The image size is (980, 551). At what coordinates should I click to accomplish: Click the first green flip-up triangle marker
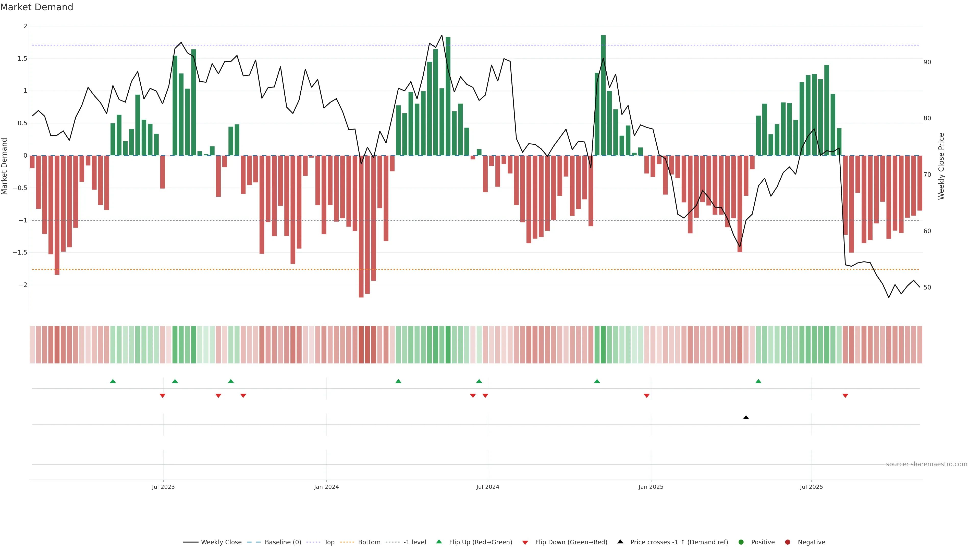click(113, 381)
